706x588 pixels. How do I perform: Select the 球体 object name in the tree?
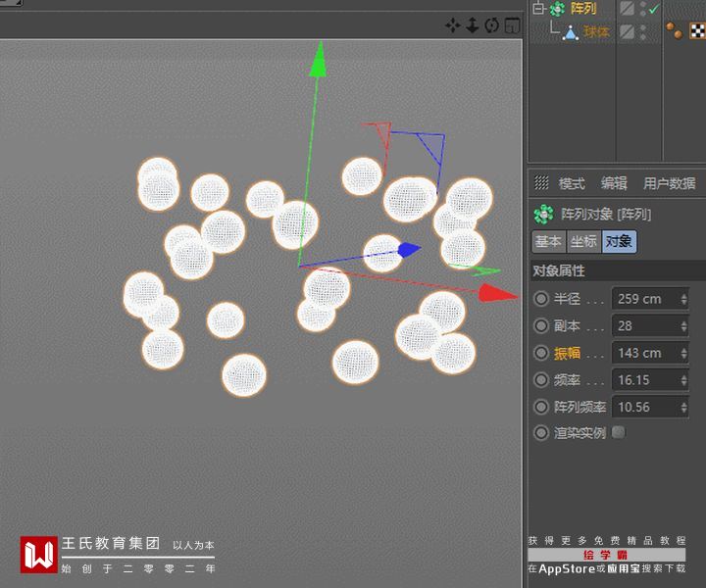click(x=596, y=32)
